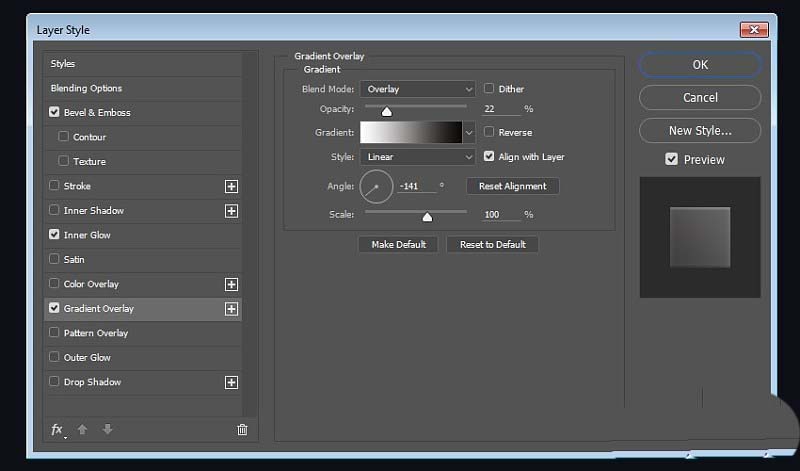Set direction using the Angle dial
This screenshot has height=471, width=800.
click(376, 187)
